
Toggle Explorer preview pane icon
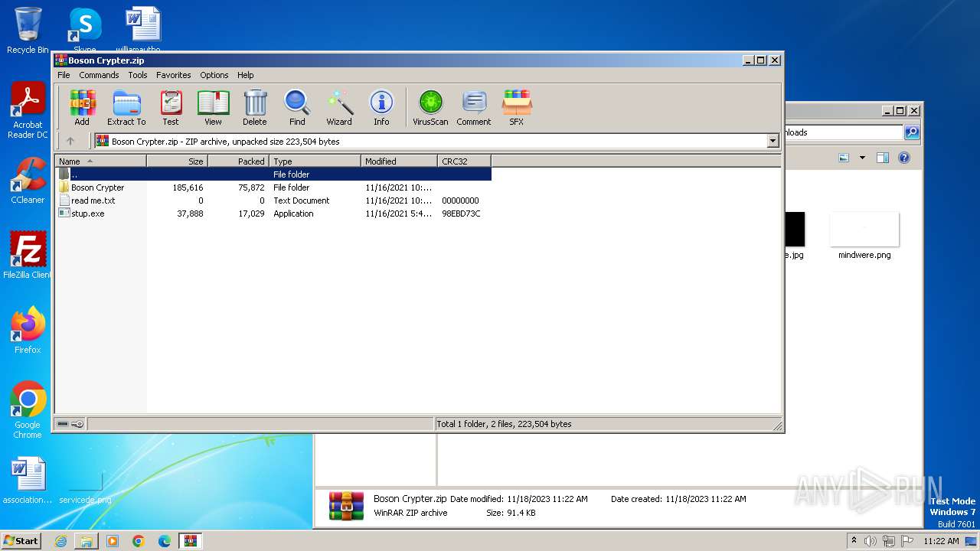pyautogui.click(x=883, y=158)
